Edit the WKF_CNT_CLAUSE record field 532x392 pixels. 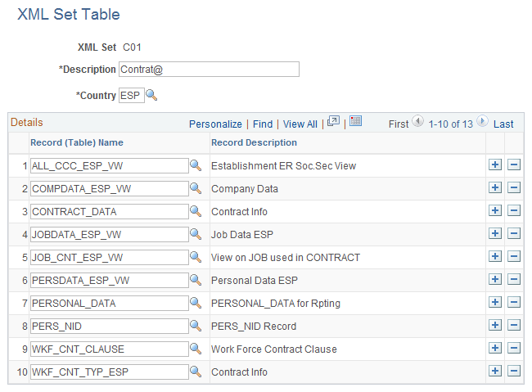pyautogui.click(x=108, y=349)
